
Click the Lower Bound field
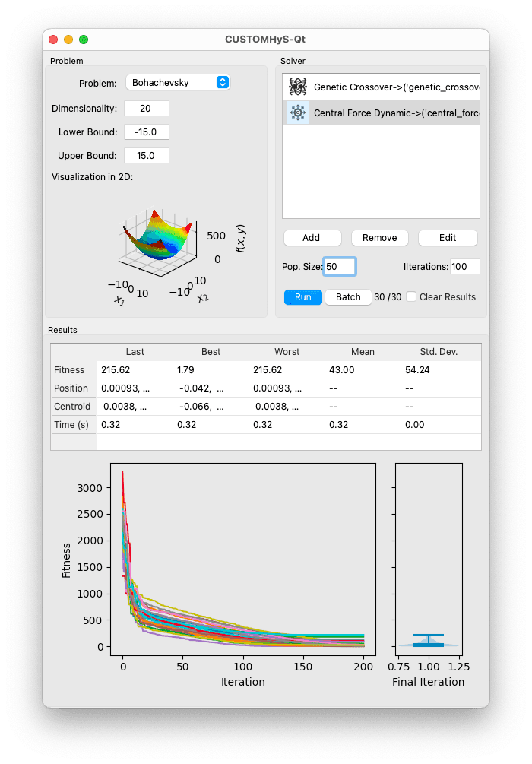coord(146,132)
